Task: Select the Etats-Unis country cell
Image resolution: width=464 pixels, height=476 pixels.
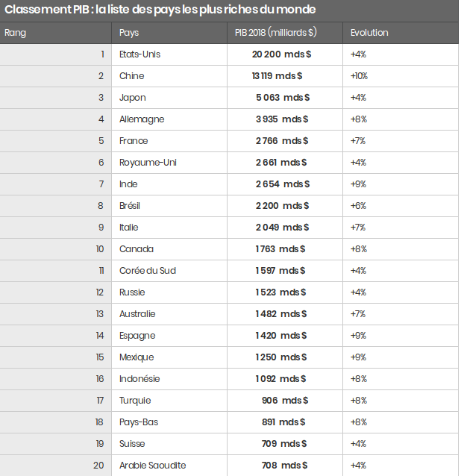Action: pos(139,54)
